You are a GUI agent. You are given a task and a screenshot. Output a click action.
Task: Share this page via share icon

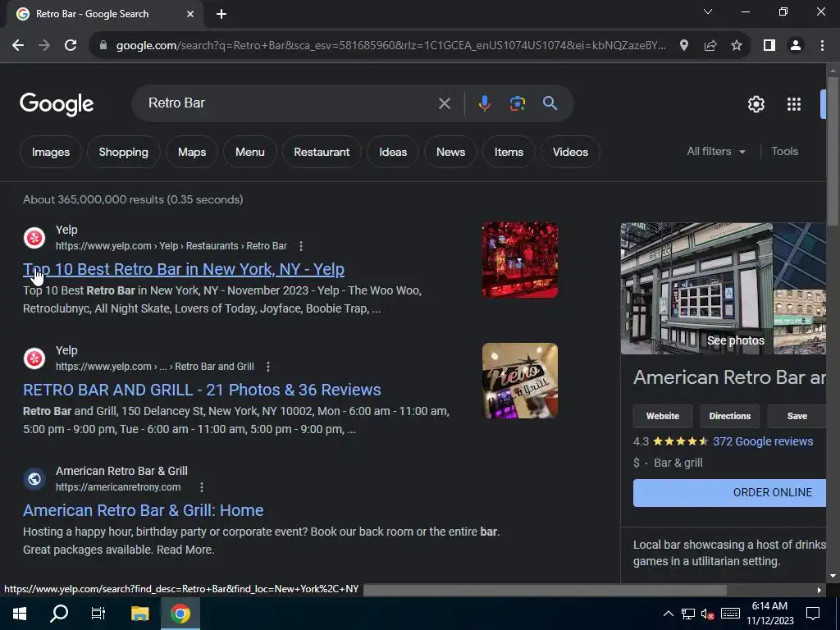tap(710, 46)
